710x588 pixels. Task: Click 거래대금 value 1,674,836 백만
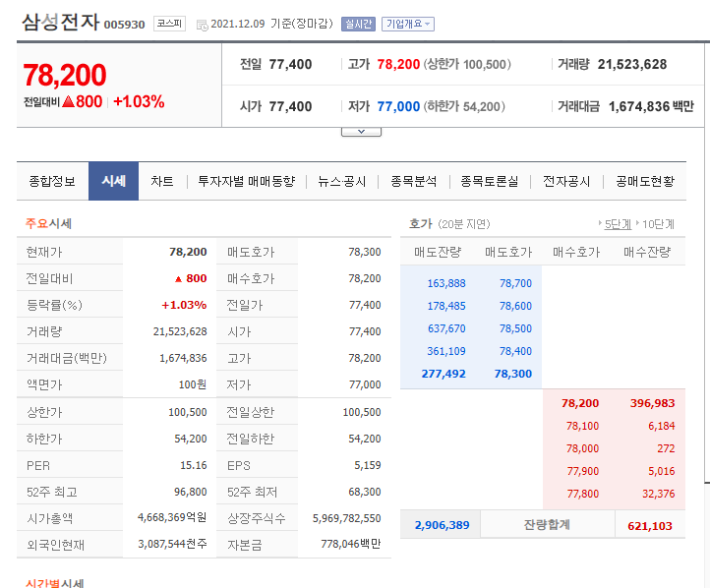(x=651, y=106)
